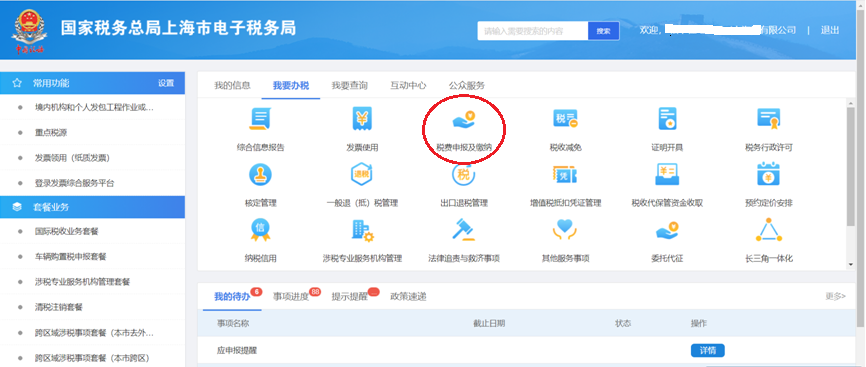
Task: Click the 常用功能 star icon
Action: click(17, 83)
